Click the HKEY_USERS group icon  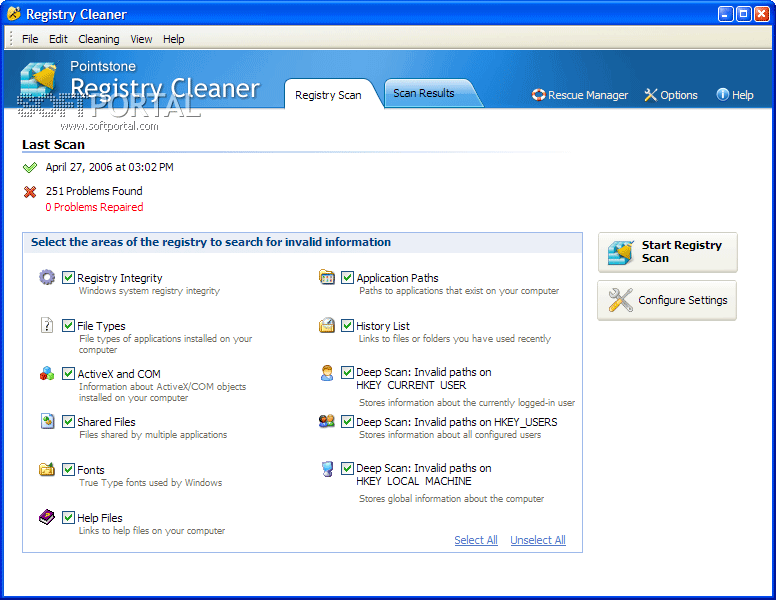tap(327, 421)
